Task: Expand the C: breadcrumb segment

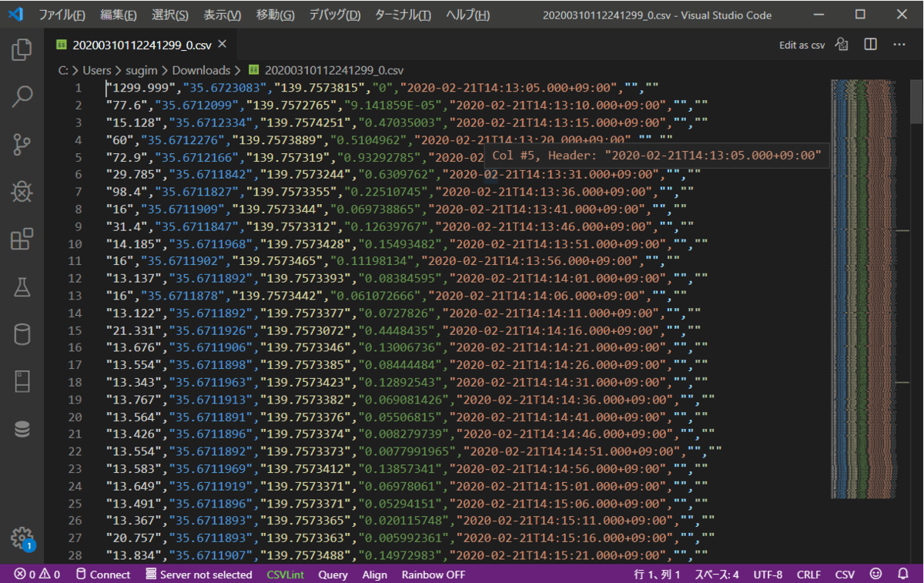Action: click(63, 70)
